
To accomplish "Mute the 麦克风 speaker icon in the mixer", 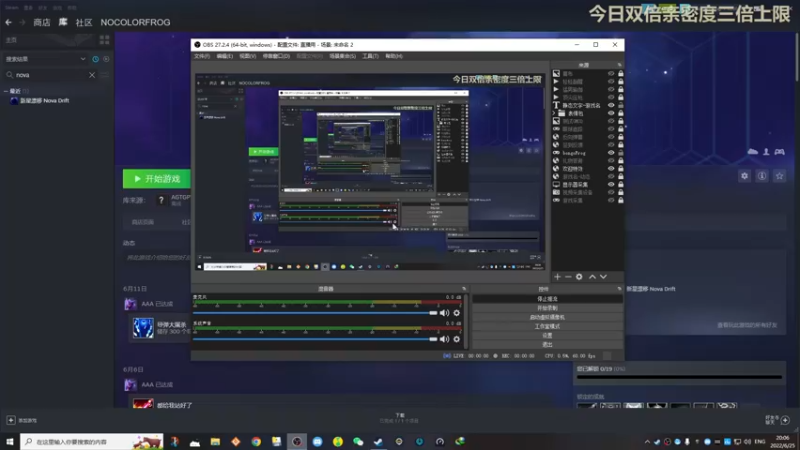I will (x=444, y=313).
